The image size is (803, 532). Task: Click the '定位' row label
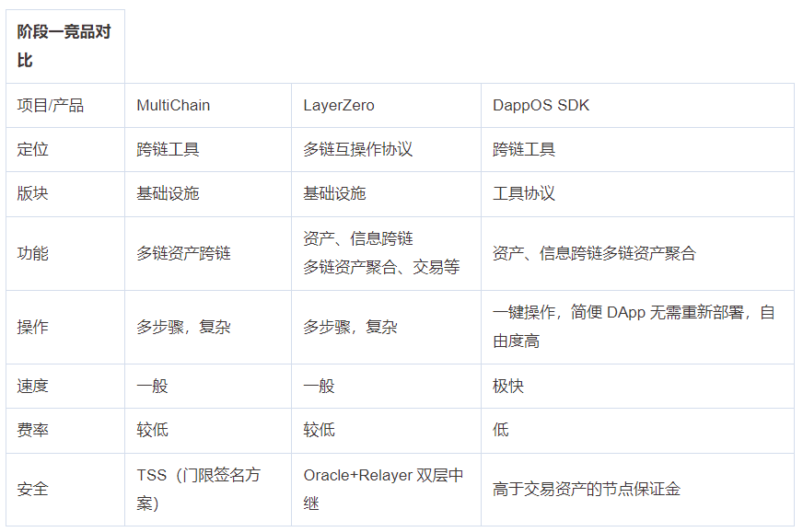pos(32,149)
